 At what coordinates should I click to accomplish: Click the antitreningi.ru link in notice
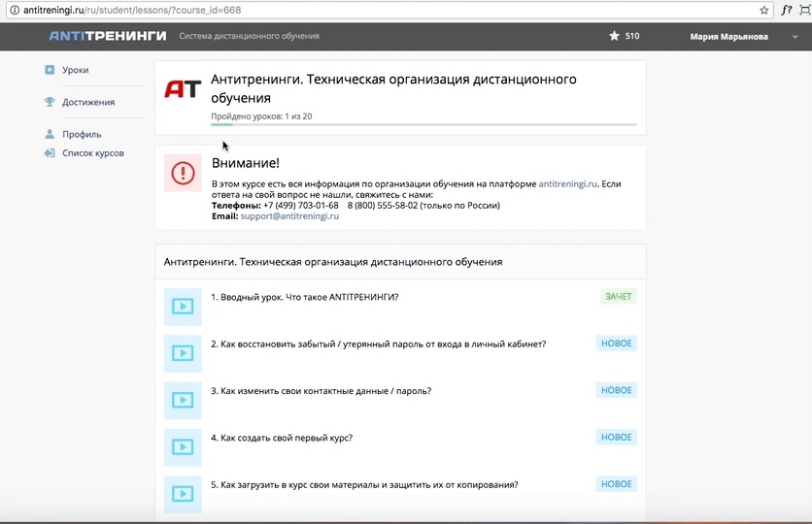(x=567, y=183)
